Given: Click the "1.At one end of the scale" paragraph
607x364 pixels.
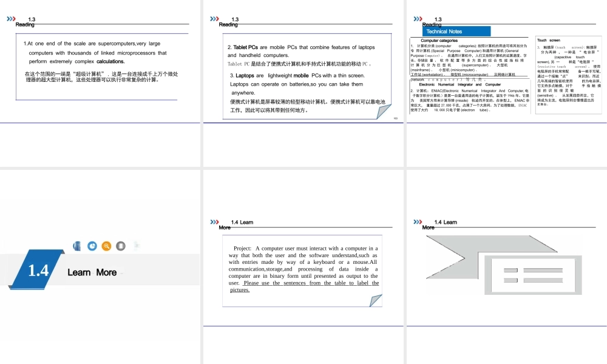Looking at the screenshot, I should (x=95, y=52).
